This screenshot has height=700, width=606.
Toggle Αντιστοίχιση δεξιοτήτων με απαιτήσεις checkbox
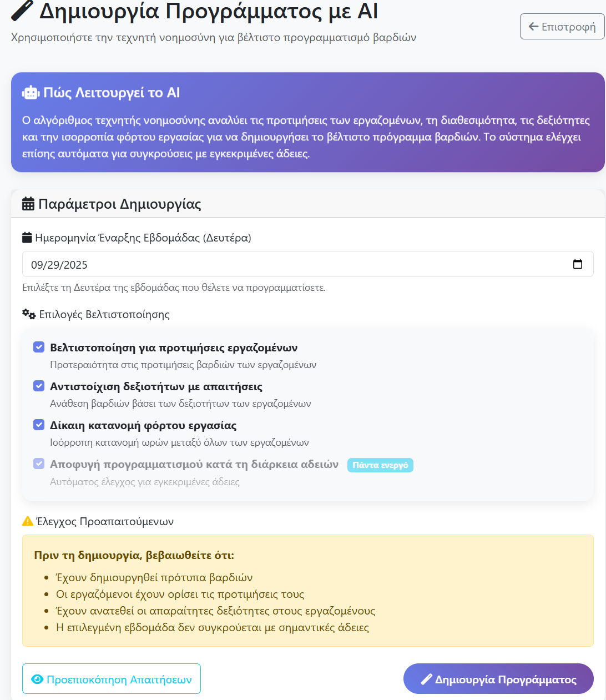coord(39,386)
